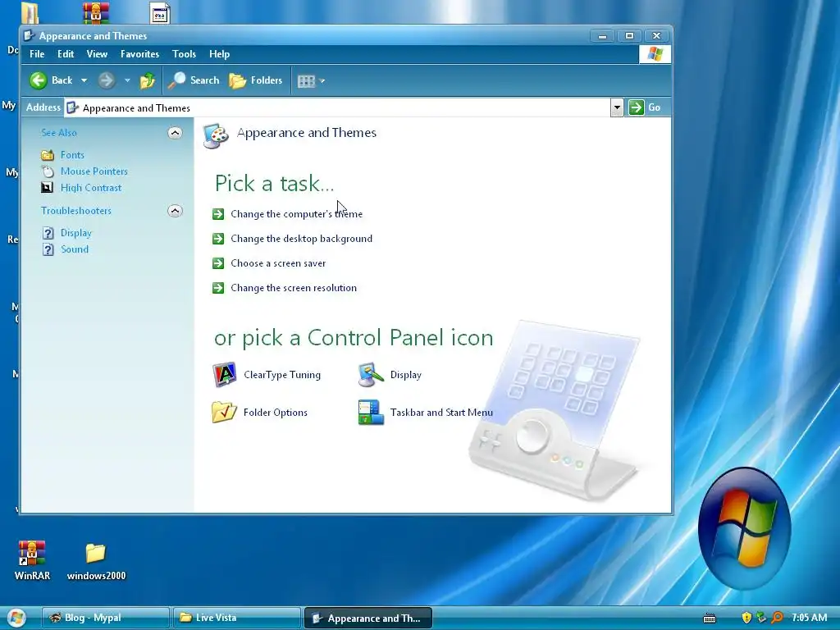The image size is (840, 630).
Task: Click the greyed-out Forward arrow button
Action: tap(106, 80)
